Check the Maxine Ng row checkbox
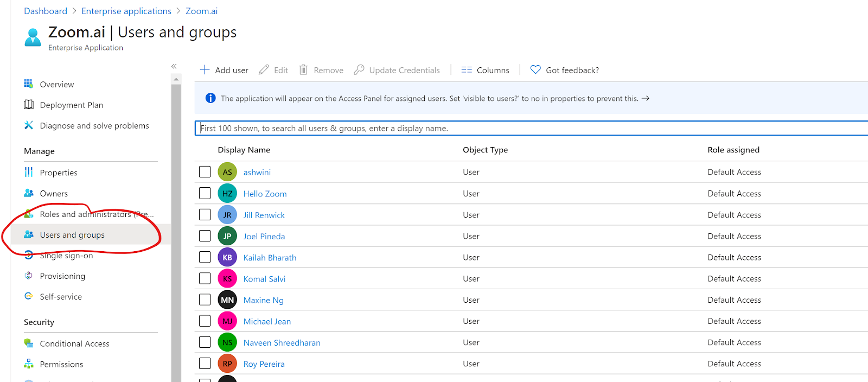 click(205, 299)
